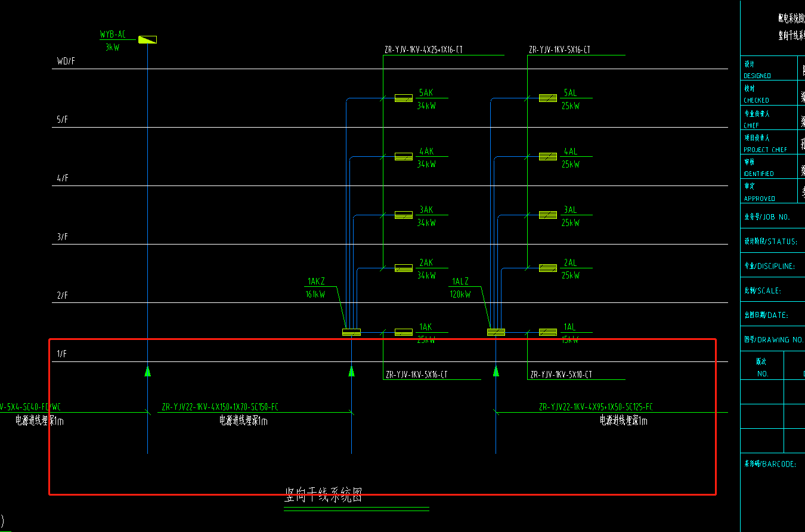
Task: Click the JOB NO. title block field
Action: (767, 217)
